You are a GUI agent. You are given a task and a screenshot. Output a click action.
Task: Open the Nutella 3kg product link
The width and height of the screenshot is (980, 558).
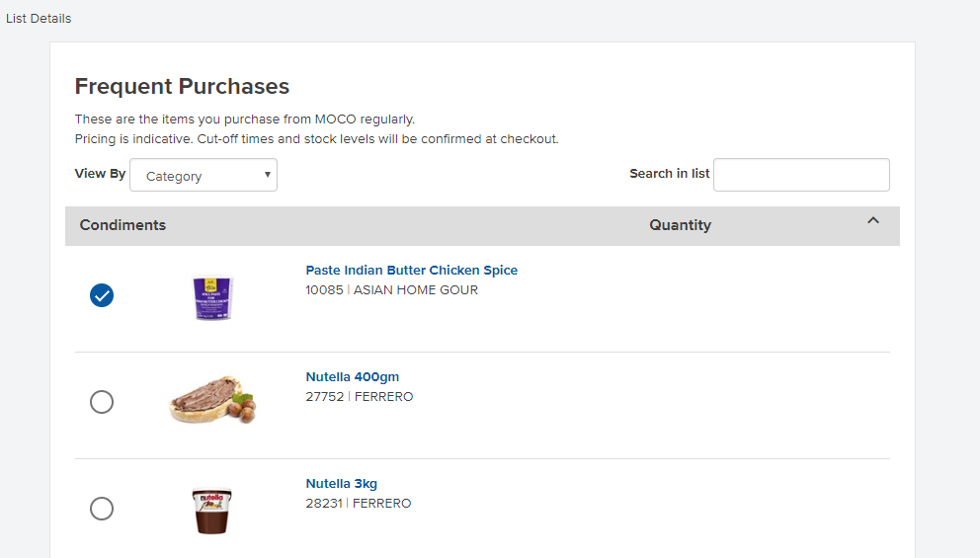point(342,484)
